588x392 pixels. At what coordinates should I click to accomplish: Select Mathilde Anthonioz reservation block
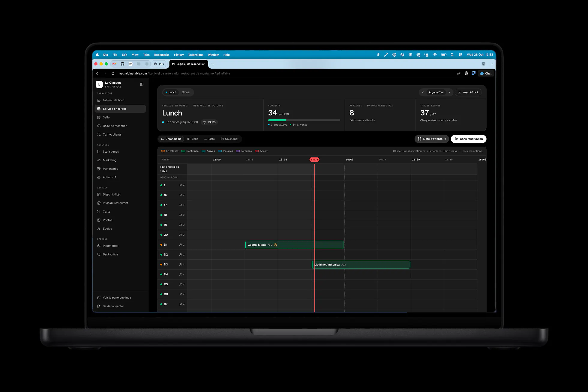pyautogui.click(x=361, y=265)
